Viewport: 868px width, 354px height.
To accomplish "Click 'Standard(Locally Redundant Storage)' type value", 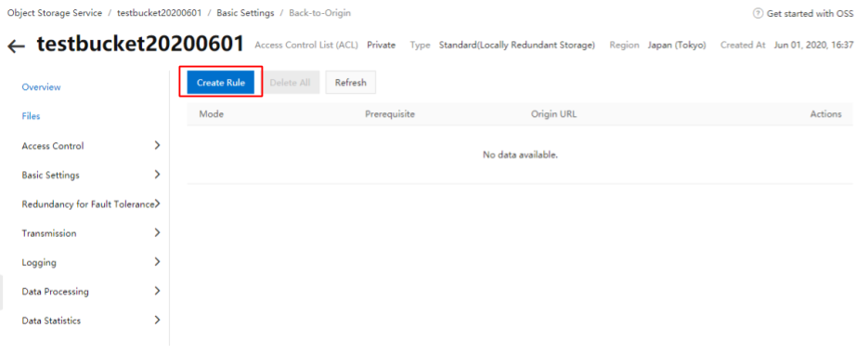I will (517, 46).
